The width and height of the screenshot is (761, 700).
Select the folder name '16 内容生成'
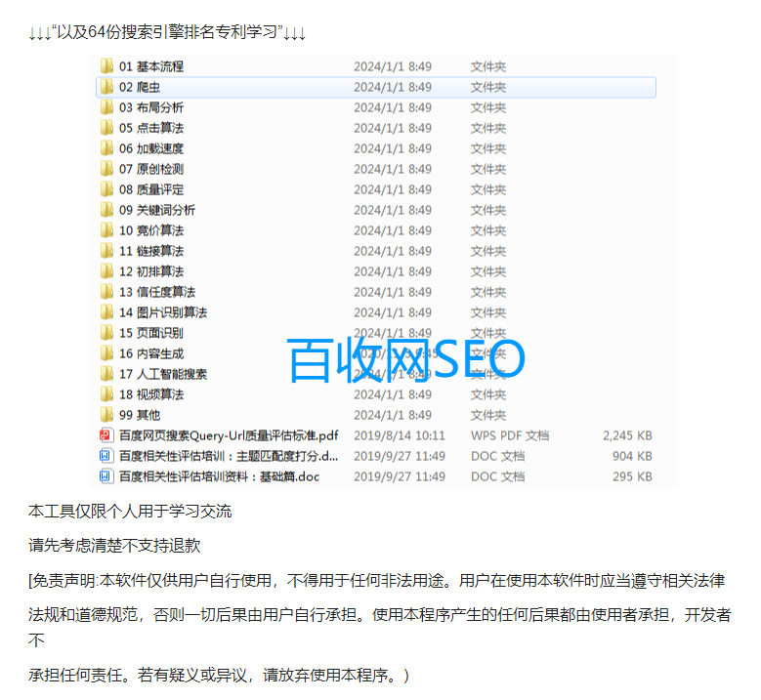(x=151, y=353)
